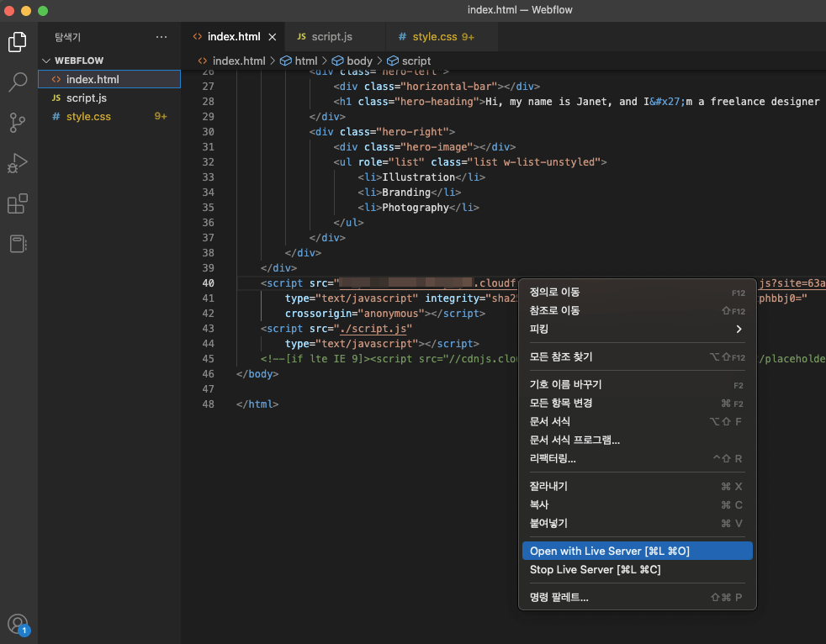Open the Extensions view

pyautogui.click(x=18, y=203)
